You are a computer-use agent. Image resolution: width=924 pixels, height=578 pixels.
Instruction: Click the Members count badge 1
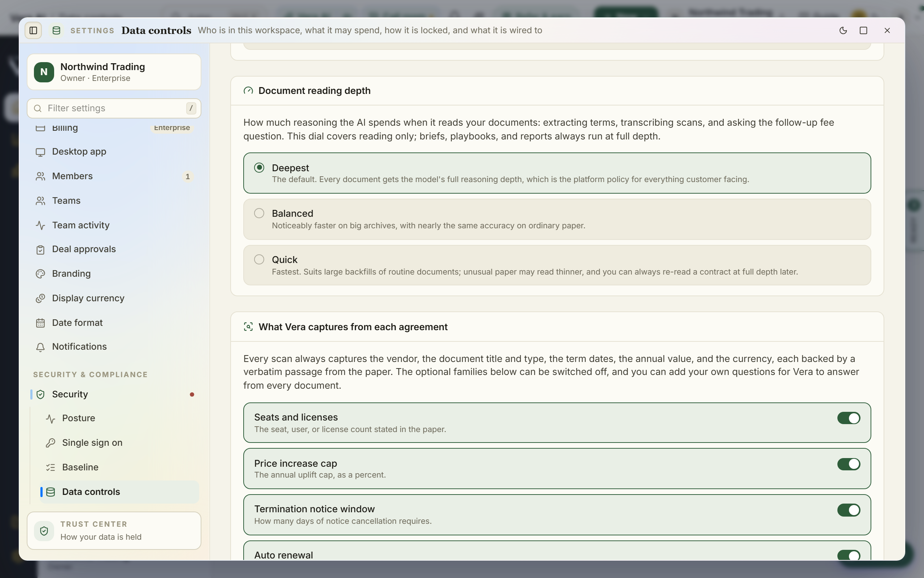pyautogui.click(x=187, y=177)
